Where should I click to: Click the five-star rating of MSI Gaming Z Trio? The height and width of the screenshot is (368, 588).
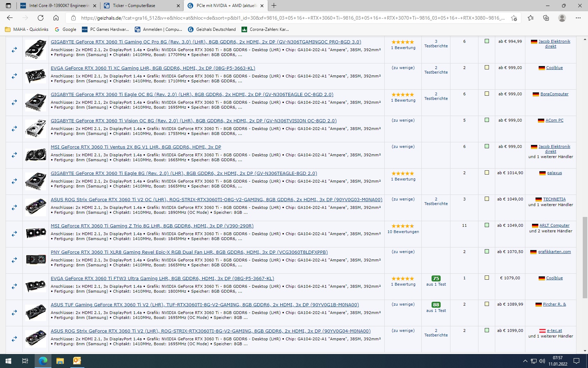[x=403, y=226]
